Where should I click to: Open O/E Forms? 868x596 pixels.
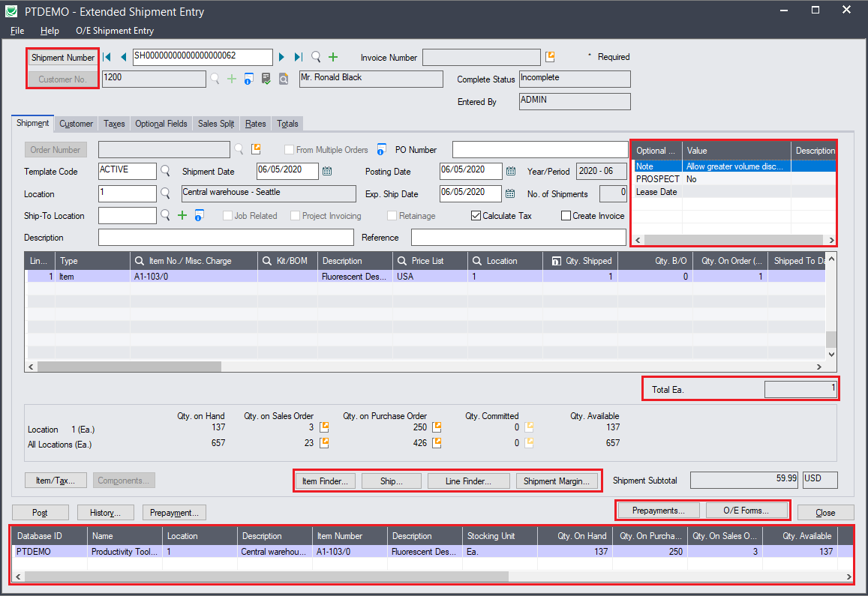[x=746, y=511]
